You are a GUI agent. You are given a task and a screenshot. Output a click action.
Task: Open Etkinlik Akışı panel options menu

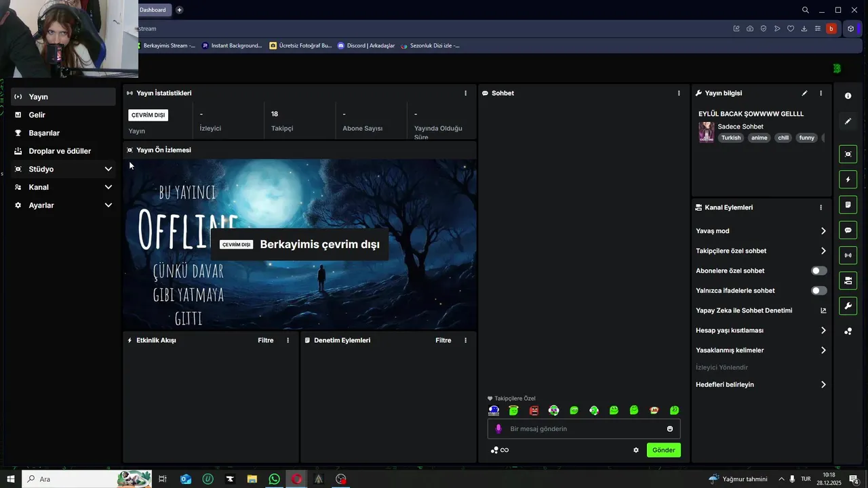288,340
